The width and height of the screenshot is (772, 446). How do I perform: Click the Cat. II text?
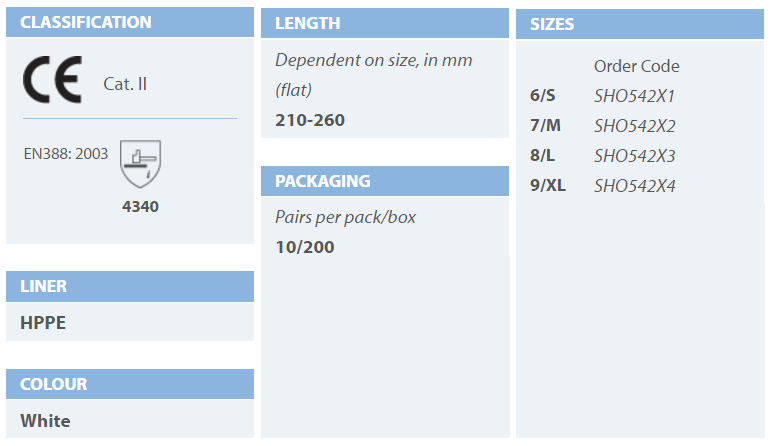(x=125, y=83)
